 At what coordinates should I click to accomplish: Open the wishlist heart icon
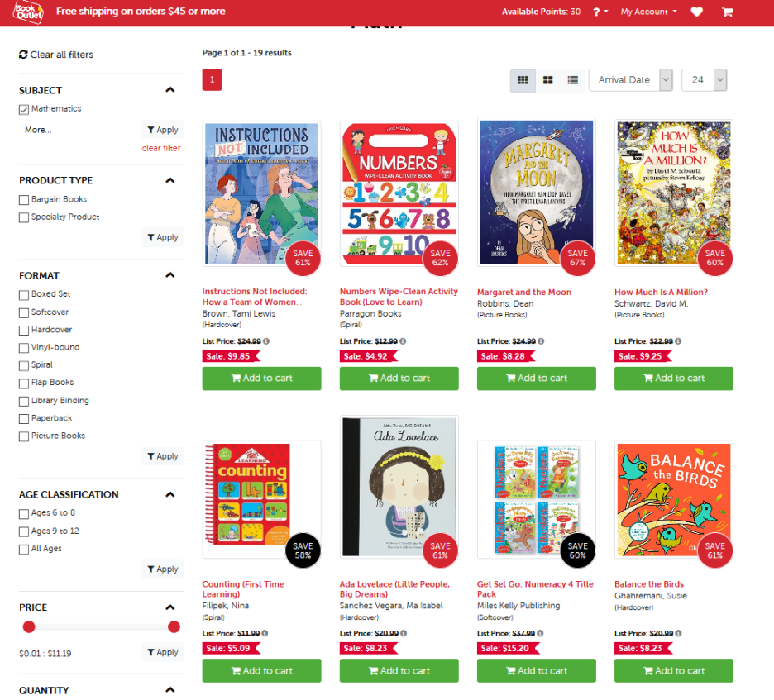click(x=696, y=12)
